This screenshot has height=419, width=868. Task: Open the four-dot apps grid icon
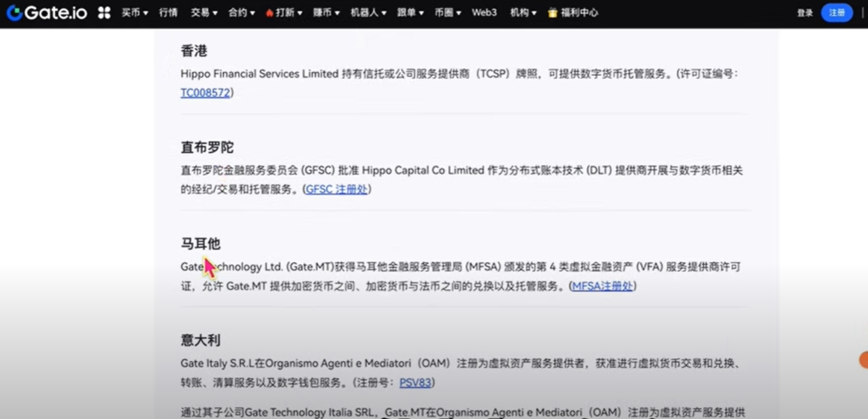coord(104,13)
